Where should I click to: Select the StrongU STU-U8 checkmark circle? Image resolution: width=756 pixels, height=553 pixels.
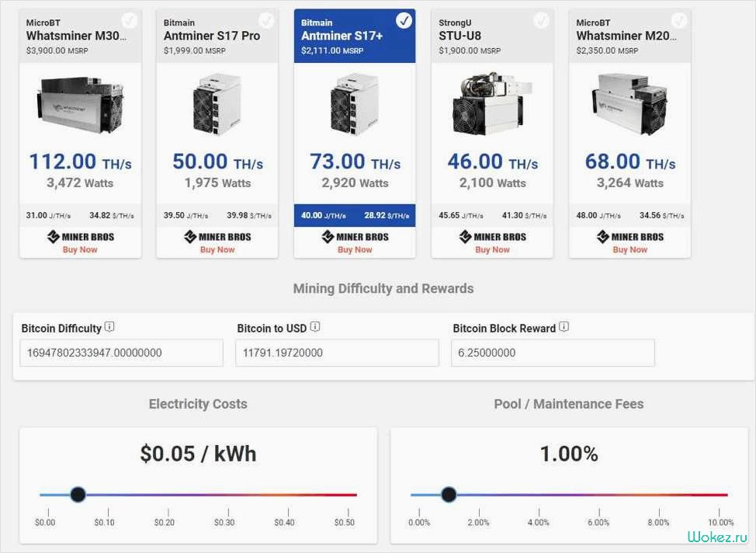click(x=542, y=20)
